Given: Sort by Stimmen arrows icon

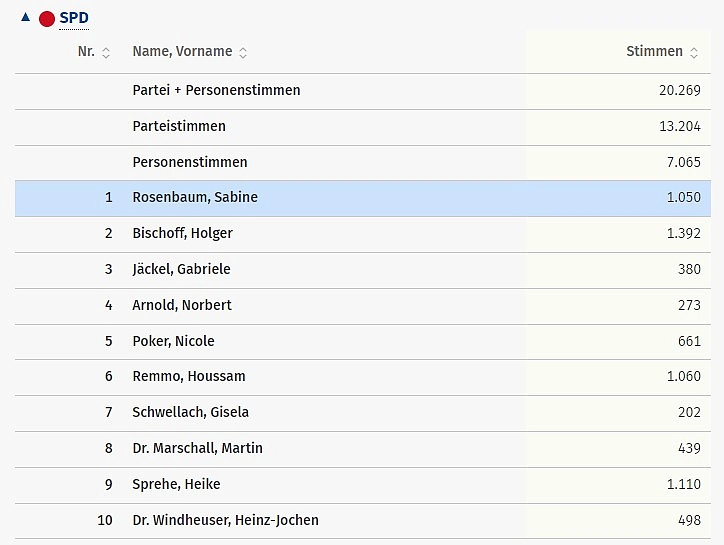Looking at the screenshot, I should click(694, 52).
